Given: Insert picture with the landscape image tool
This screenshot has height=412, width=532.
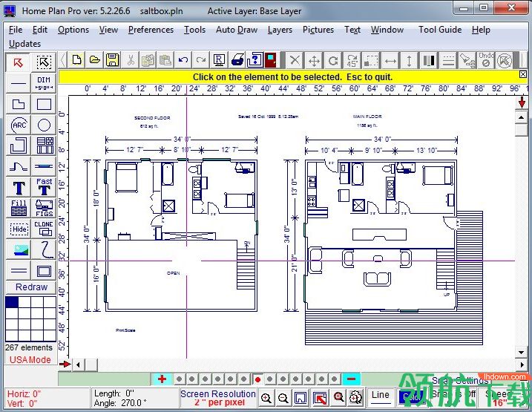Looking at the screenshot, I should [x=19, y=249].
